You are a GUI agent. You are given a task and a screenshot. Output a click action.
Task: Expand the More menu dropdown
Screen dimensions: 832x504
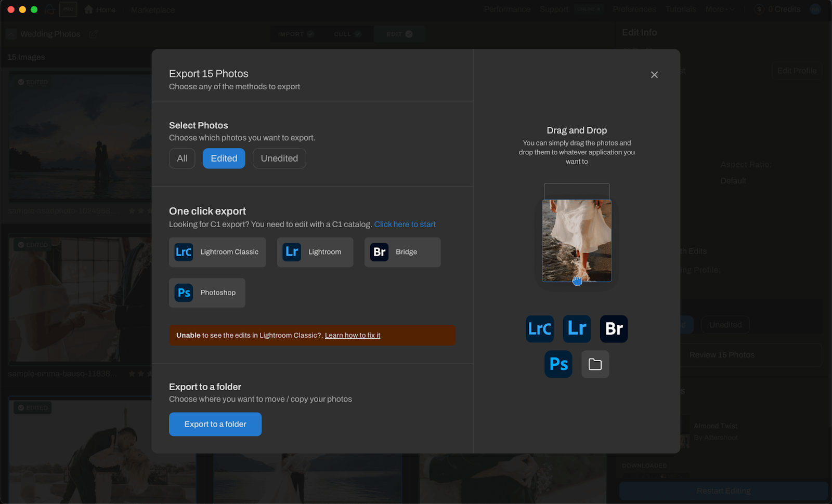(x=720, y=9)
